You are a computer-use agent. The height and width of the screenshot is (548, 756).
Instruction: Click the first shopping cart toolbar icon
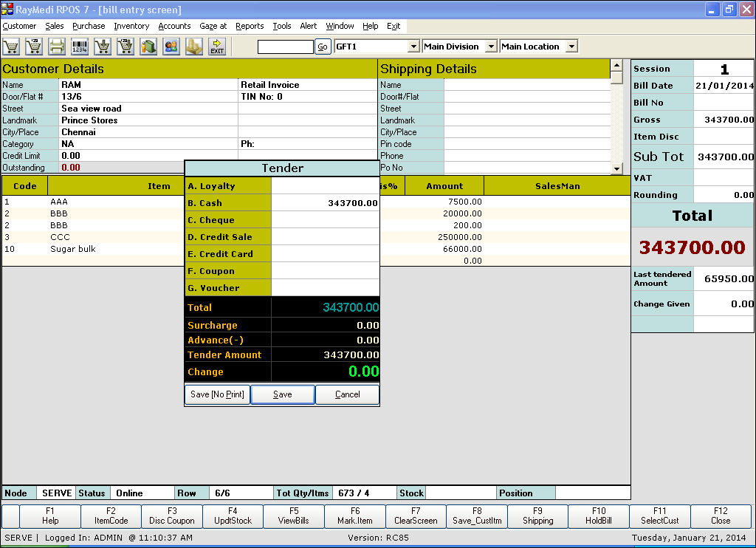11,47
